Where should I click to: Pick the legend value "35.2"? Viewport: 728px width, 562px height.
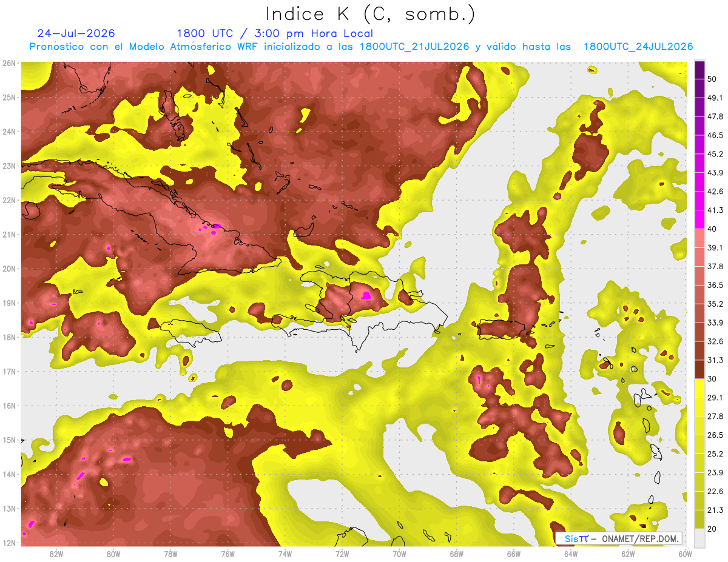point(715,304)
